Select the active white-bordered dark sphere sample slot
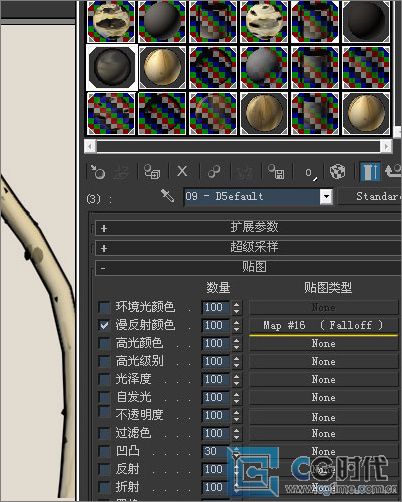Screen dimensions: 402x502 pyautogui.click(x=112, y=67)
